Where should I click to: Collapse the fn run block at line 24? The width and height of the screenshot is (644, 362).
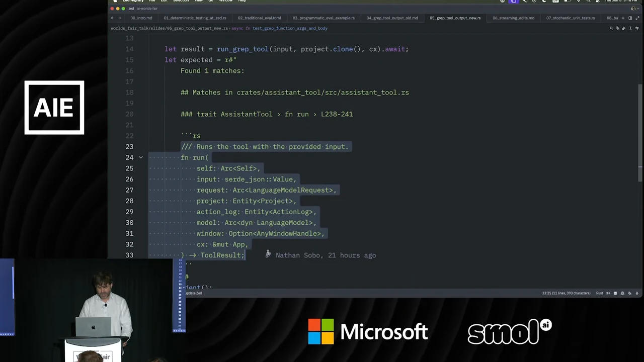click(x=141, y=157)
